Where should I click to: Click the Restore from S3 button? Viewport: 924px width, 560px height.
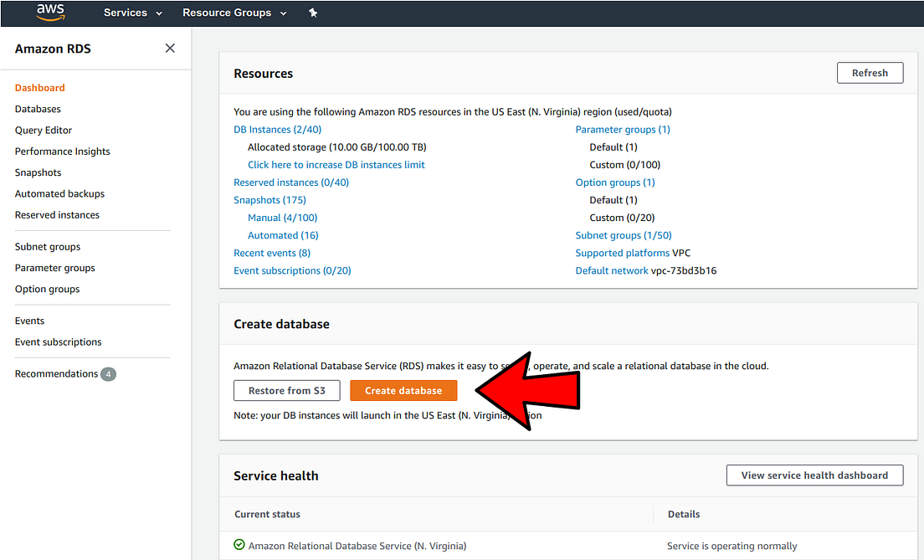coord(286,390)
